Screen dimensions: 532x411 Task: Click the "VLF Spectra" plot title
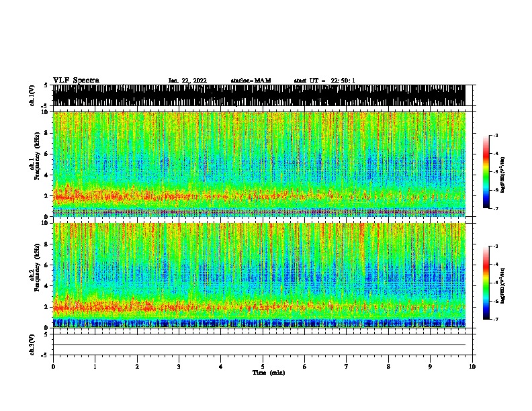(76, 81)
